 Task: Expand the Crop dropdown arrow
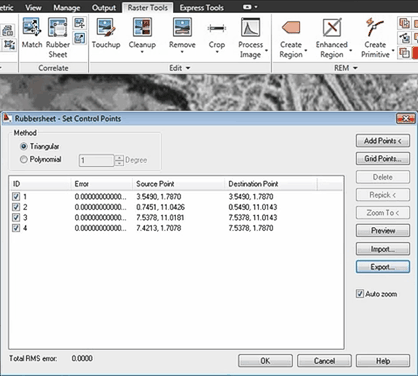point(217,52)
